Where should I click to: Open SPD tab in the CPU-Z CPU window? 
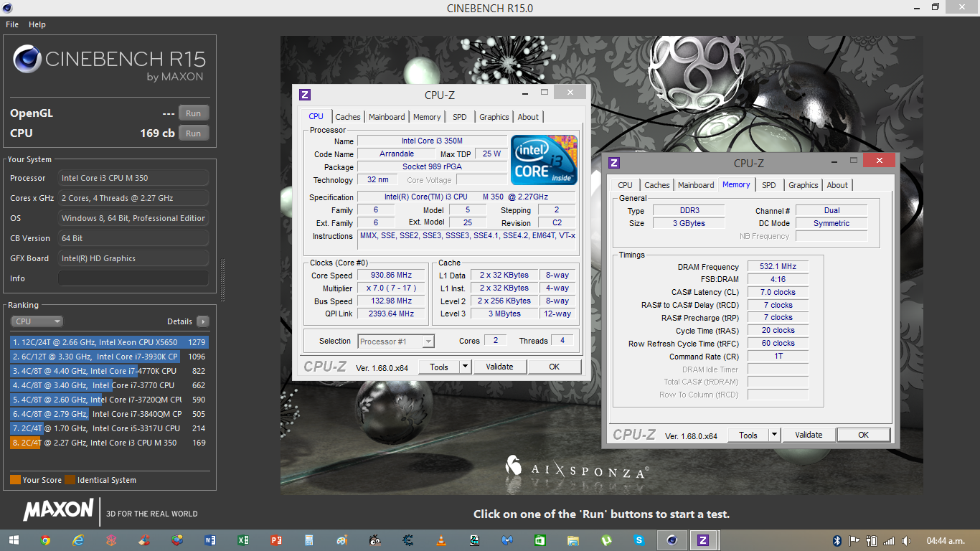pyautogui.click(x=460, y=117)
